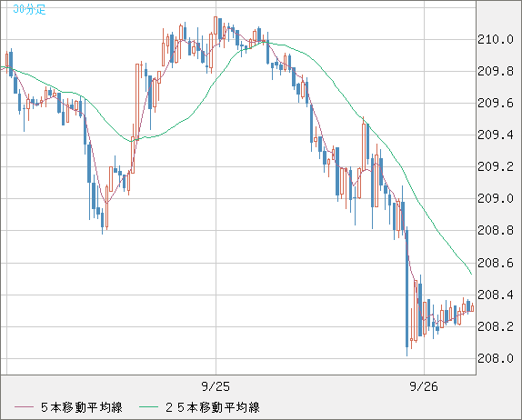The width and height of the screenshot is (522, 420).
Task: Click the 209.2 price axis label
Action: (x=496, y=166)
